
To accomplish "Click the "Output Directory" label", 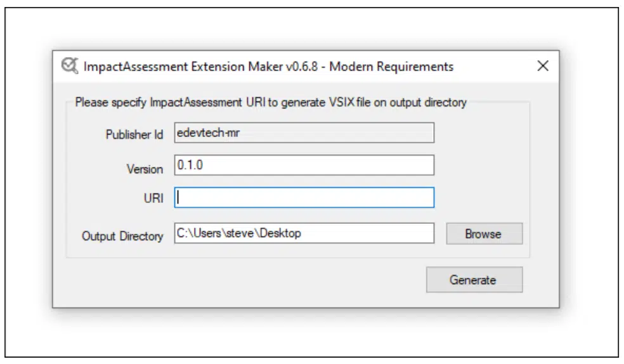I will click(x=122, y=236).
